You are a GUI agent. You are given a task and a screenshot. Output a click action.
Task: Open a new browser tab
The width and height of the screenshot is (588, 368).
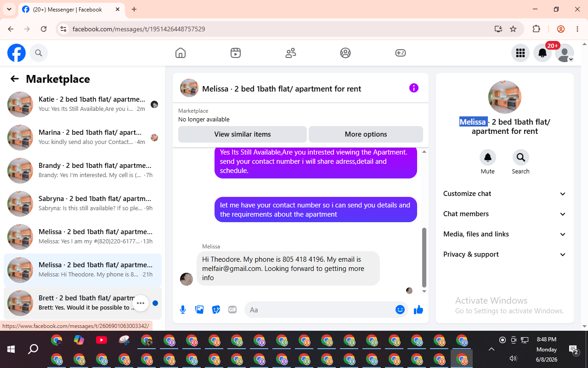[x=134, y=9]
